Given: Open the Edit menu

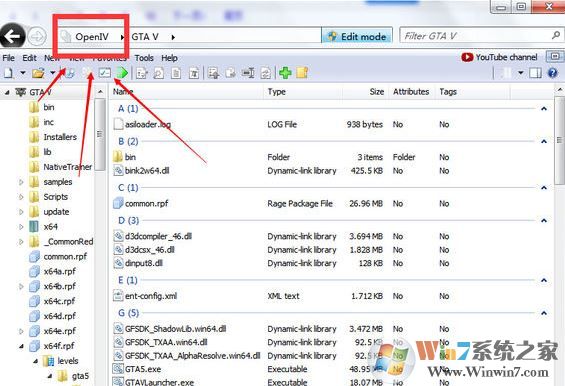Looking at the screenshot, I should (29, 58).
